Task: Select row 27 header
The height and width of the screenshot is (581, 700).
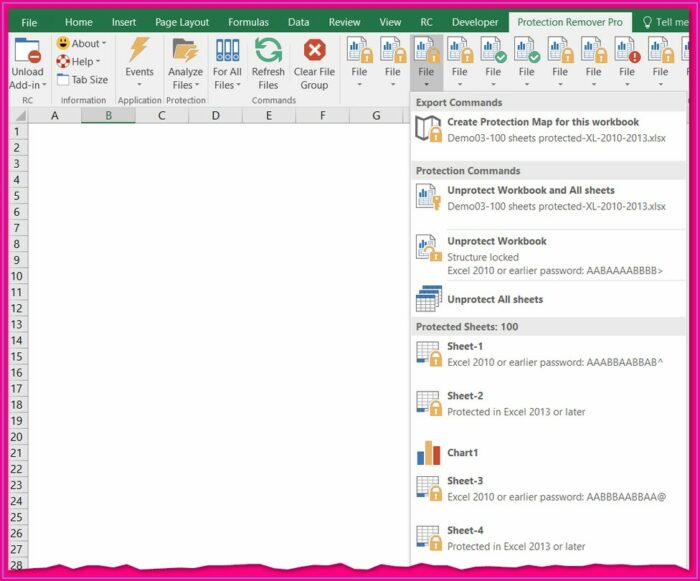Action: click(17, 549)
